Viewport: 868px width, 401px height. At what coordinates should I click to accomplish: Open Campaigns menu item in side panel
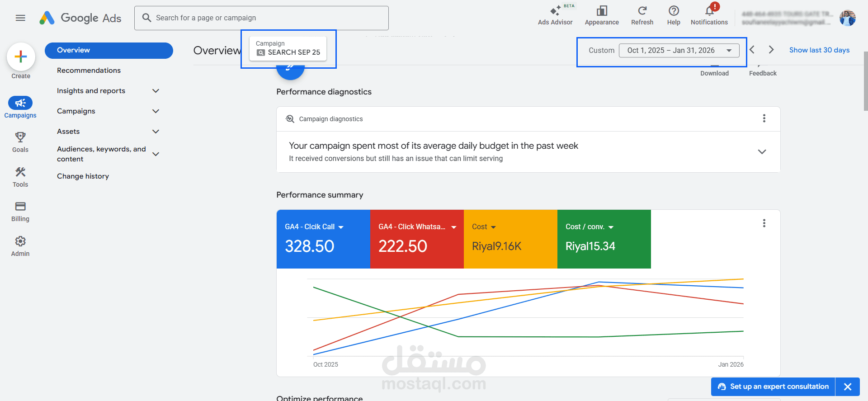click(x=76, y=111)
